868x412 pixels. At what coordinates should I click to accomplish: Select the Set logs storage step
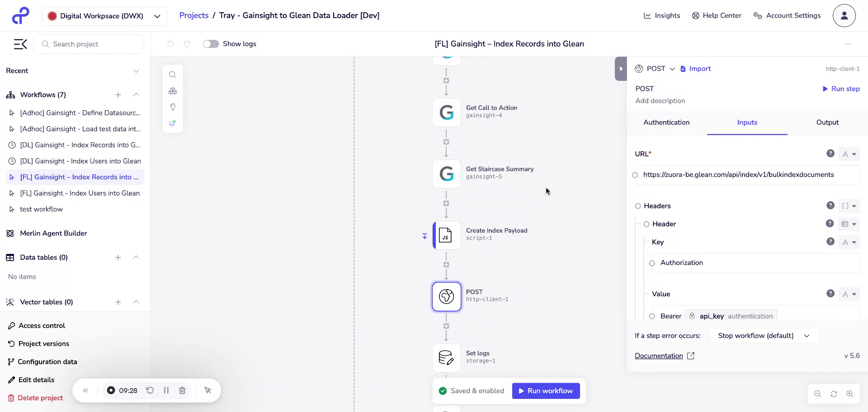[x=446, y=357]
